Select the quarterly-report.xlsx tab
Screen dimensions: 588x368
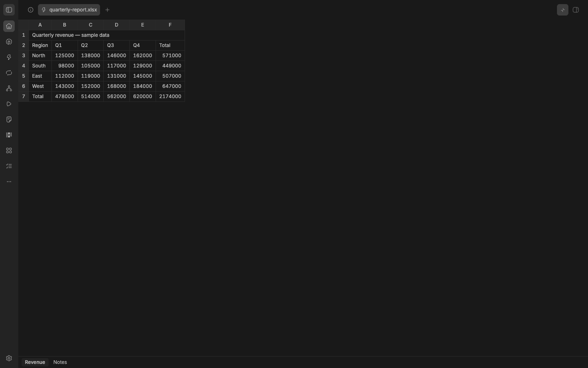click(x=69, y=10)
